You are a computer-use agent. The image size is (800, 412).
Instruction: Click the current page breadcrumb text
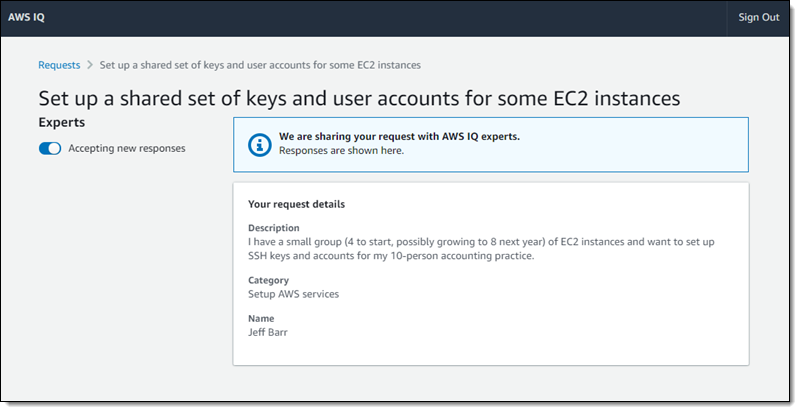tap(260, 65)
